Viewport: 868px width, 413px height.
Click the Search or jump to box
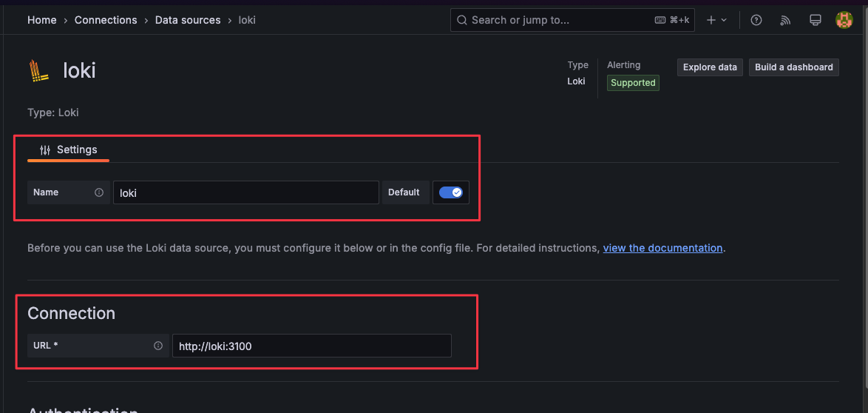coord(573,20)
